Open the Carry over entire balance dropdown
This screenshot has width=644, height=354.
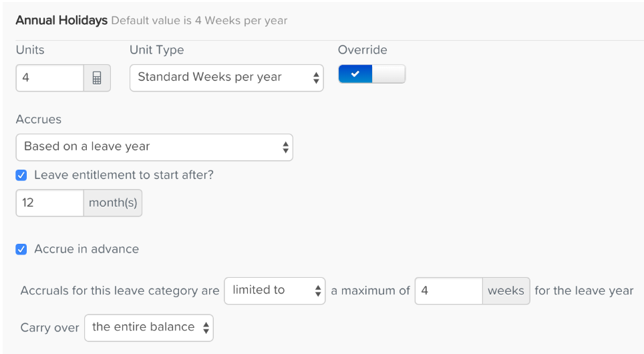tap(149, 328)
